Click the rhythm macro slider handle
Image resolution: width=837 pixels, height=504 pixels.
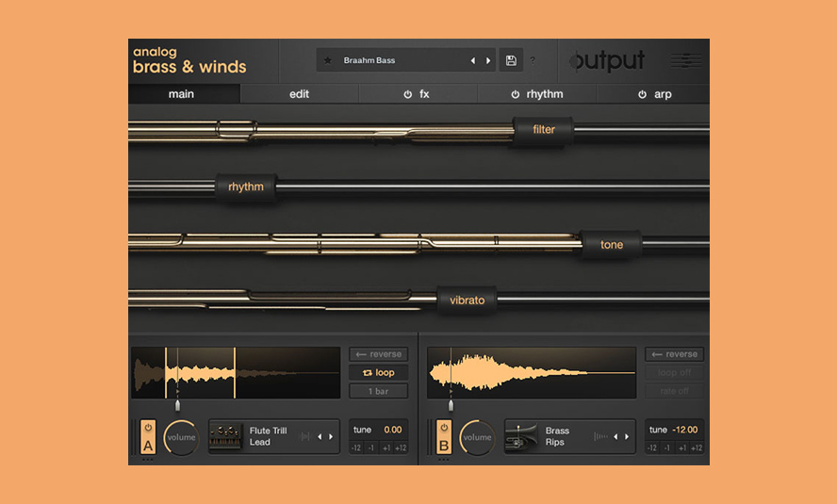[x=246, y=187]
